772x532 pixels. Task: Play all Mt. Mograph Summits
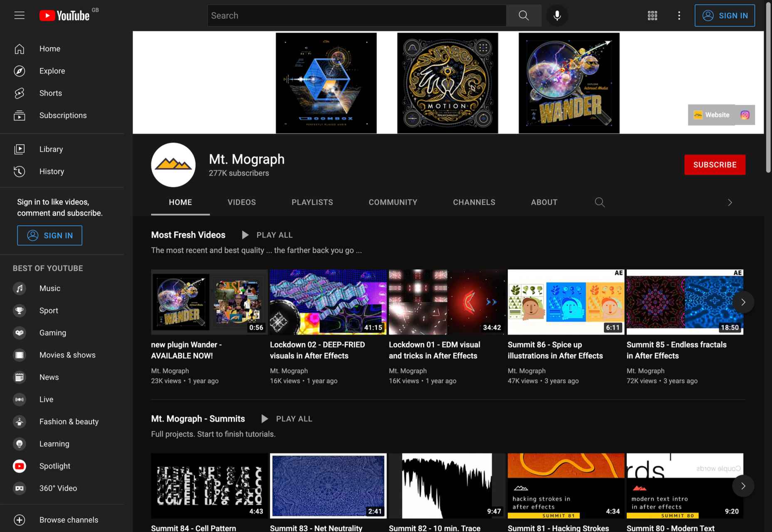(287, 419)
